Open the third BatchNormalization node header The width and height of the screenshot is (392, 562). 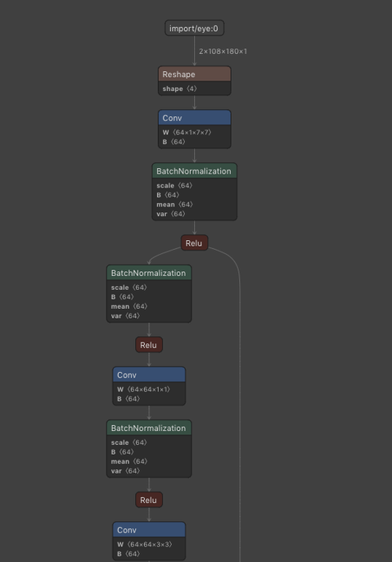149,428
